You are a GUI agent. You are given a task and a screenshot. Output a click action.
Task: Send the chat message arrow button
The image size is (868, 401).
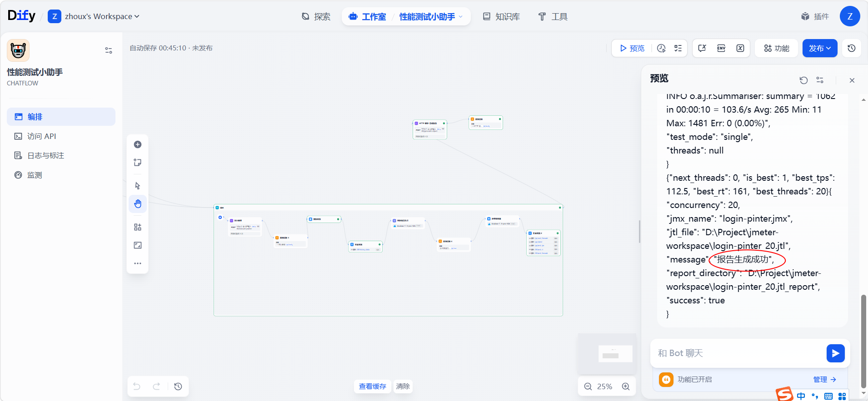pyautogui.click(x=835, y=353)
